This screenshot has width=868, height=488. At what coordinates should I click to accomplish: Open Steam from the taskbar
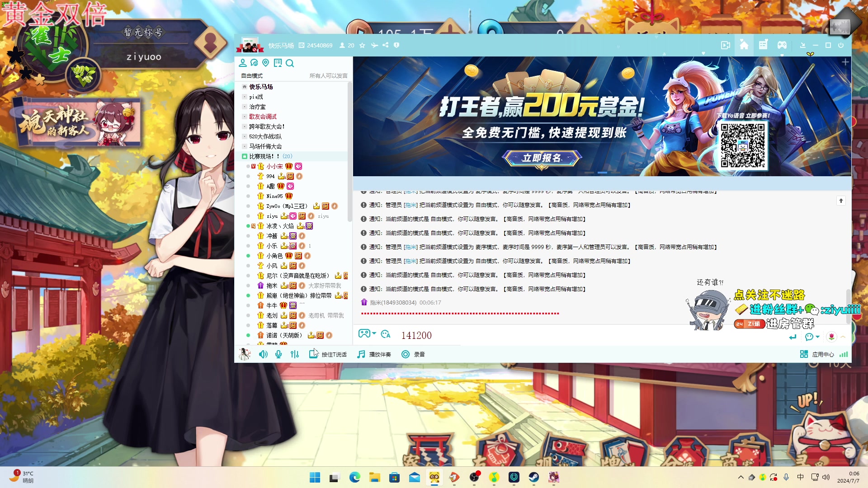click(534, 477)
